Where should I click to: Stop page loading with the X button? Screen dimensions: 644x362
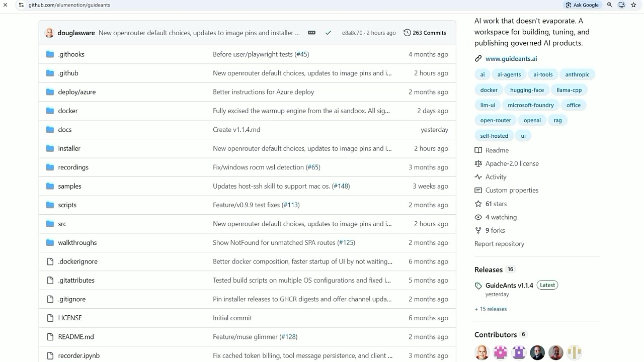[5, 5]
